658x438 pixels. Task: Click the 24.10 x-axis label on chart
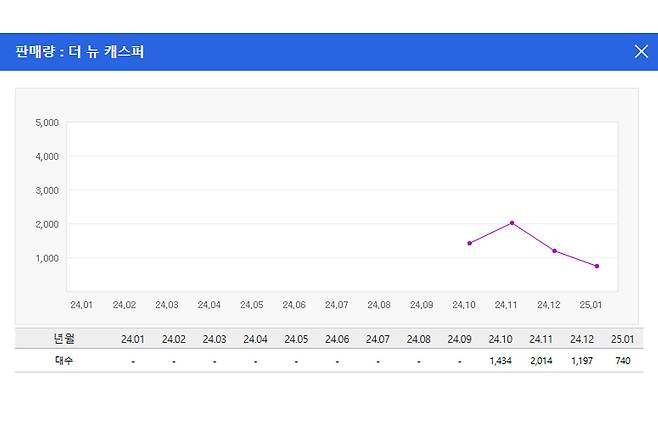pyautogui.click(x=464, y=305)
